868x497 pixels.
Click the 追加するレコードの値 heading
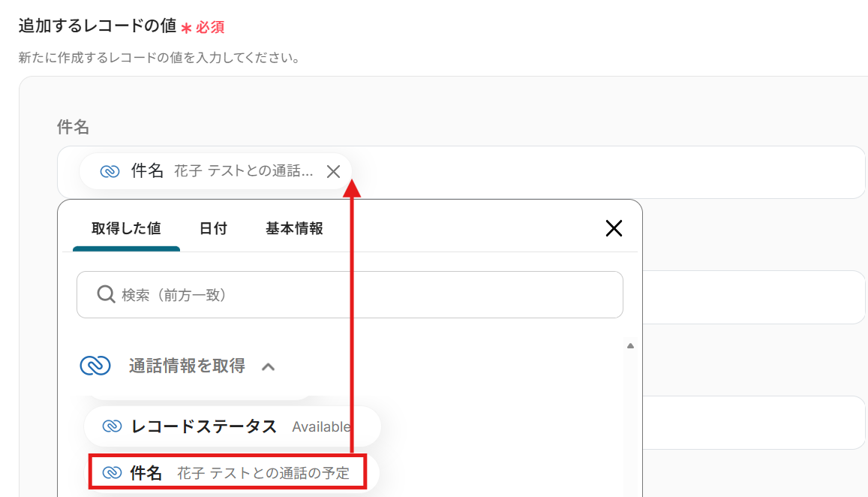click(x=98, y=26)
